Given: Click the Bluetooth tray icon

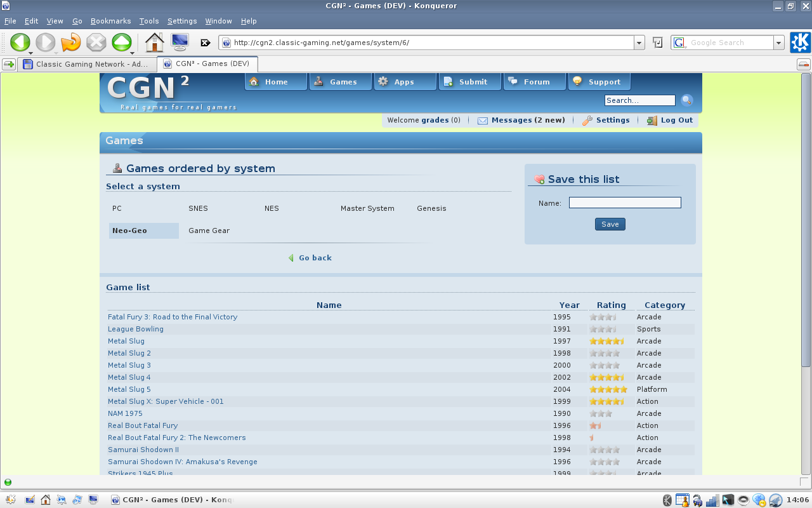Looking at the screenshot, I should click(x=667, y=500).
